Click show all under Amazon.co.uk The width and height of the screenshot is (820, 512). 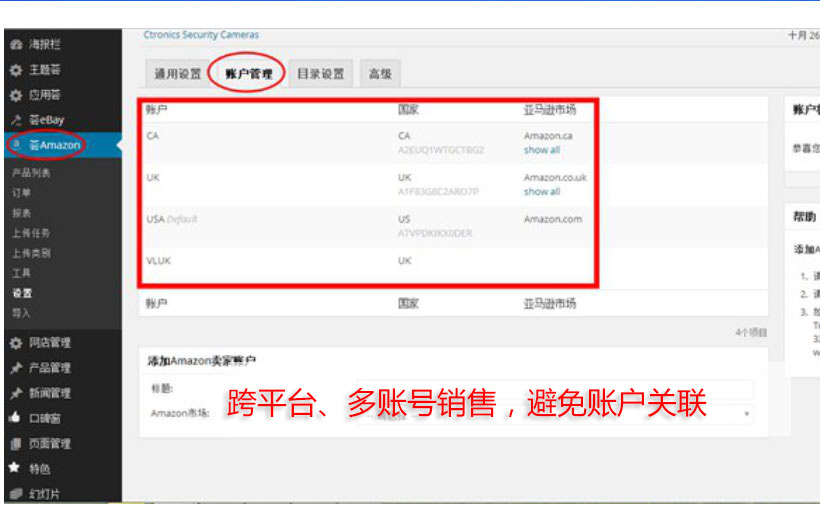541,191
